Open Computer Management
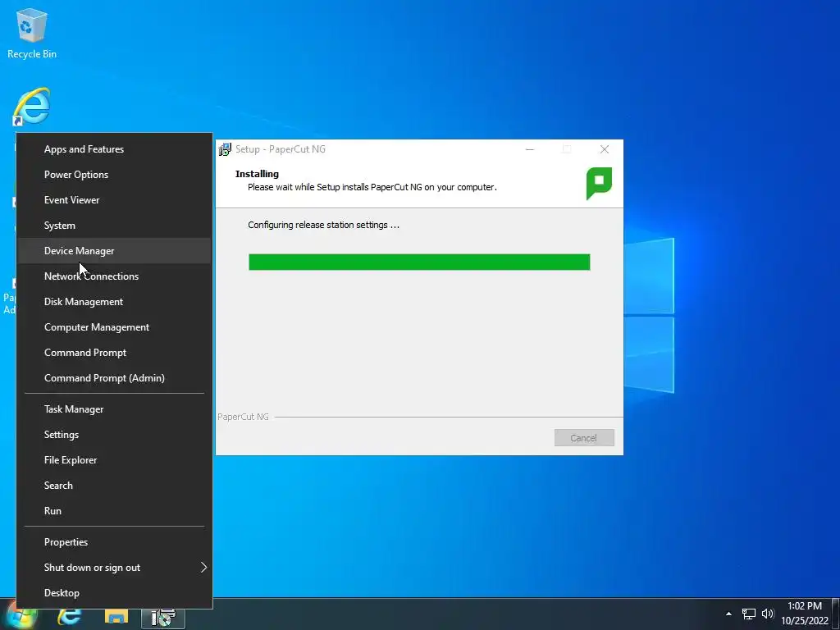The height and width of the screenshot is (630, 840). tap(115, 327)
